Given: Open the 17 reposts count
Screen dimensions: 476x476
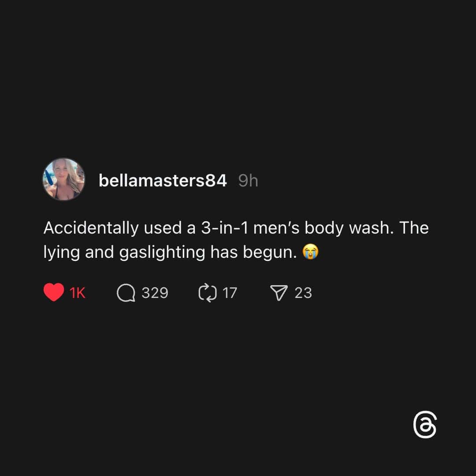Looking at the screenshot, I should [x=230, y=293].
